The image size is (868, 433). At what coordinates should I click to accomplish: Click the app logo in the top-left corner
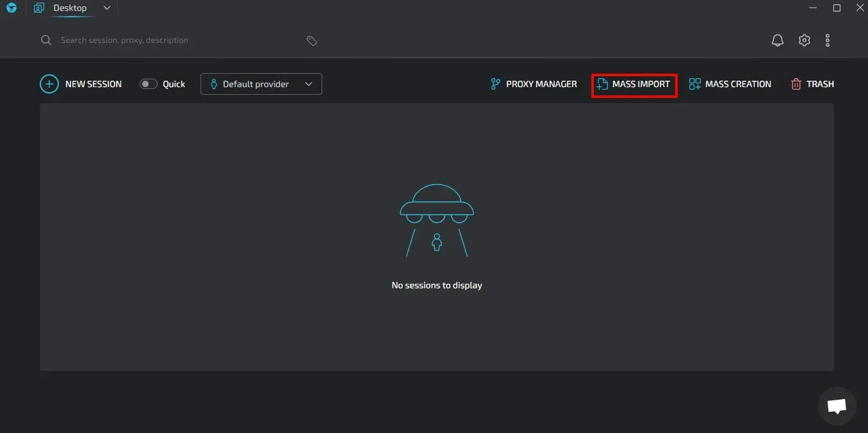click(x=11, y=8)
